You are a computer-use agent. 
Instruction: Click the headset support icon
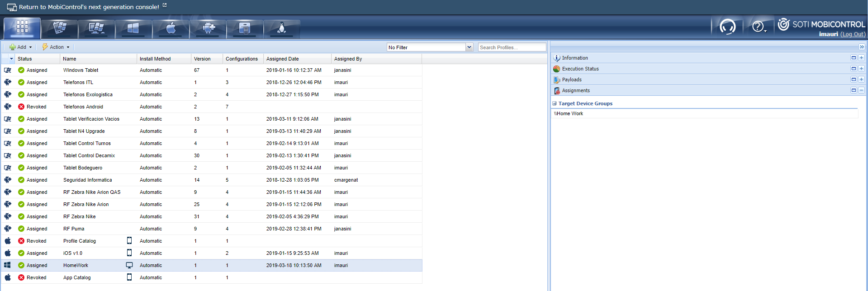(727, 27)
